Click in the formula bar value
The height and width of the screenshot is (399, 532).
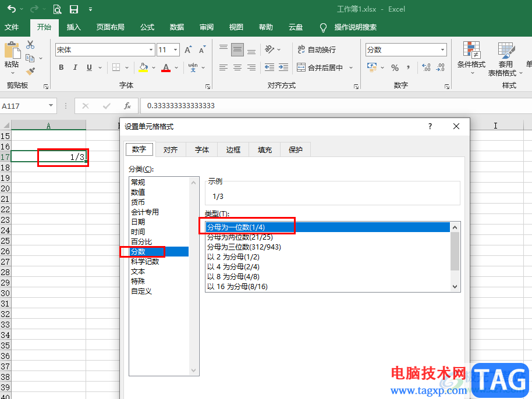coord(181,106)
